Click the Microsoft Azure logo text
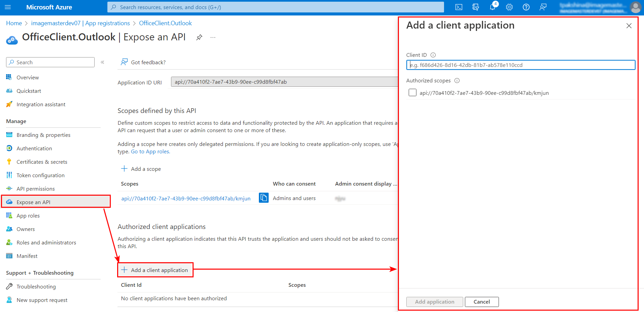644x312 pixels. click(49, 7)
